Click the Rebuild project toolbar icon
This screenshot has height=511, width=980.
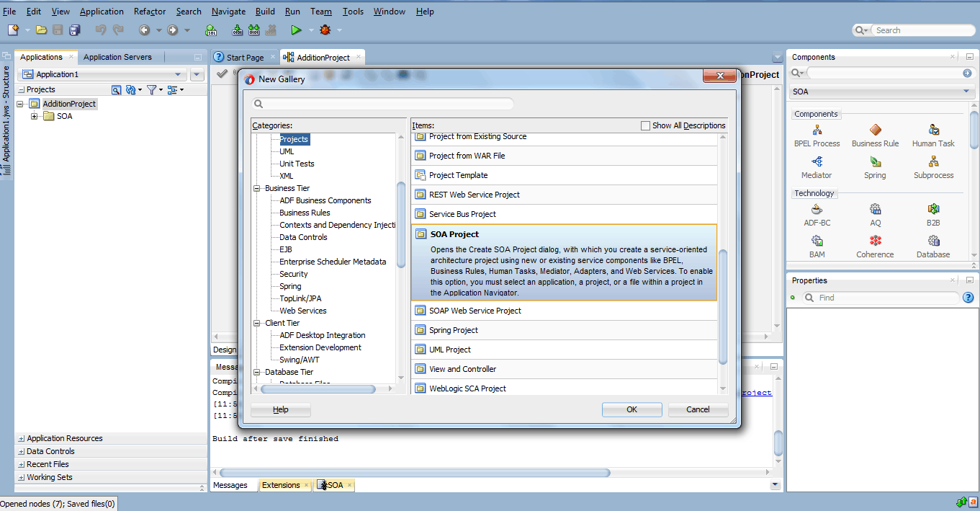point(254,30)
